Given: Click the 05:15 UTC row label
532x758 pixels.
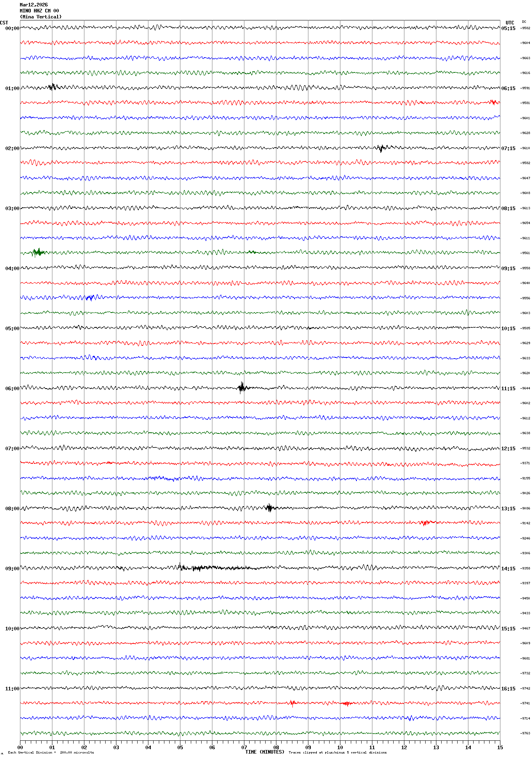Looking at the screenshot, I should point(508,28).
